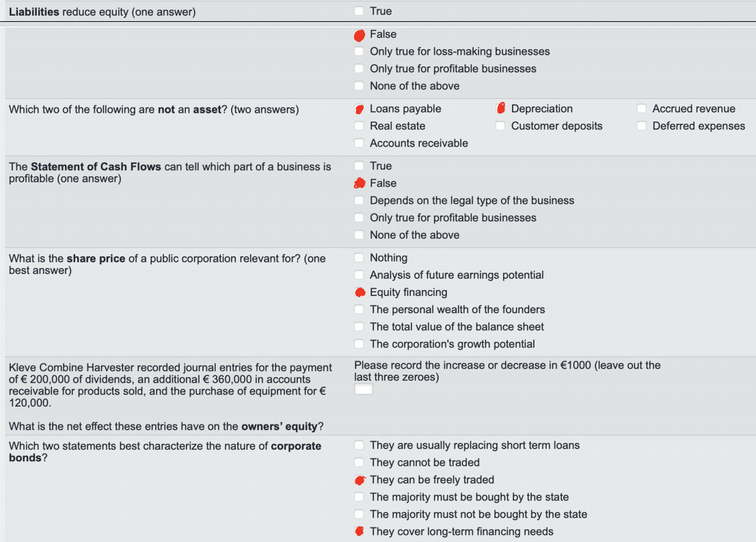This screenshot has height=542, width=756.
Task: Select Accrued revenue checkbox
Action: [641, 108]
